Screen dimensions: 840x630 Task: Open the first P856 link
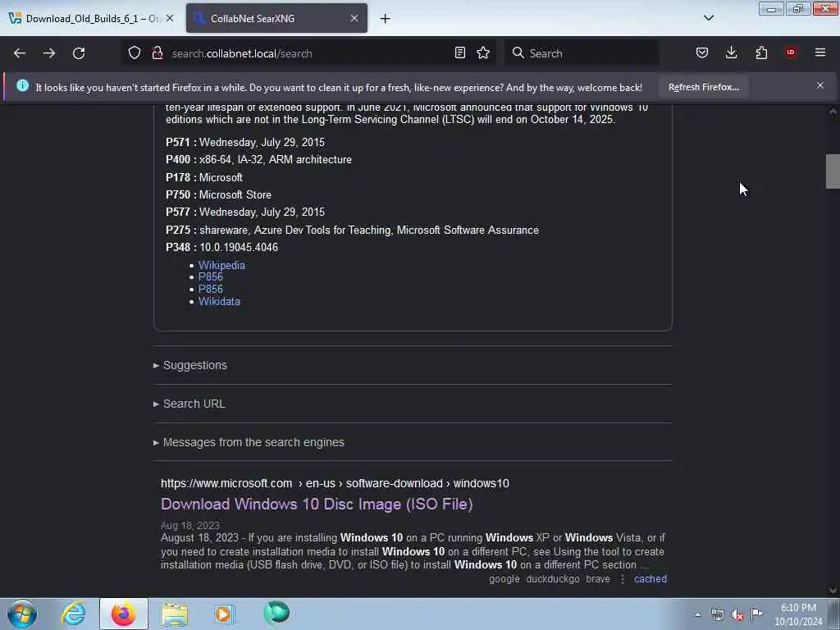211,277
